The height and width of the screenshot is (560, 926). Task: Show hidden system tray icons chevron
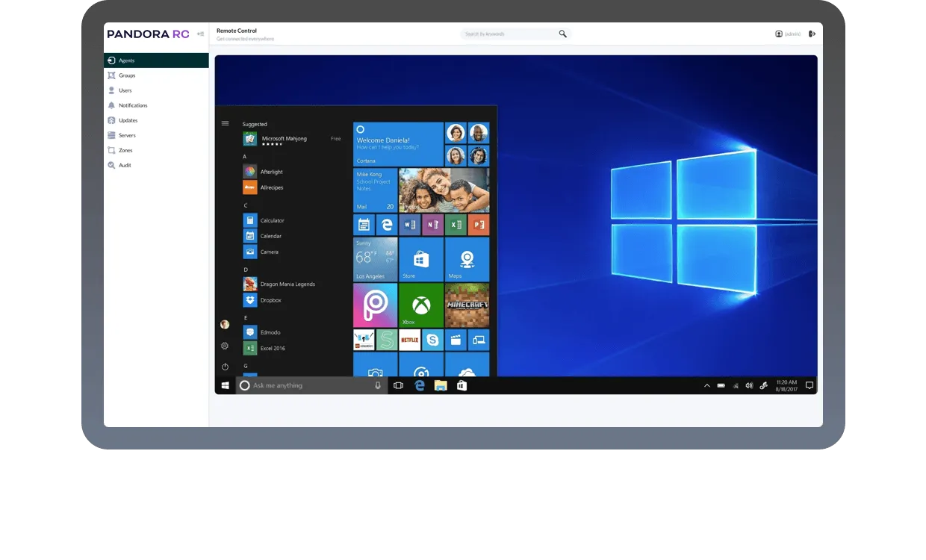pyautogui.click(x=707, y=385)
